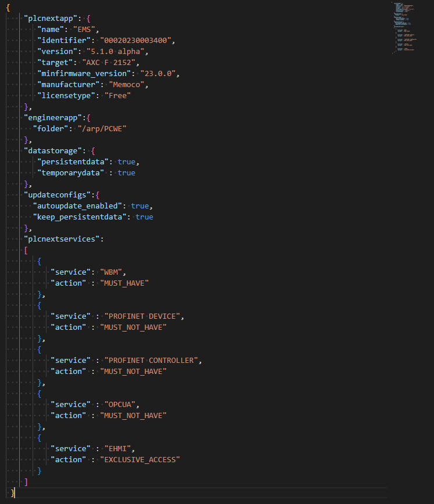This screenshot has width=434, height=504.
Task: Click the "OPCUA" service value
Action: click(x=122, y=404)
